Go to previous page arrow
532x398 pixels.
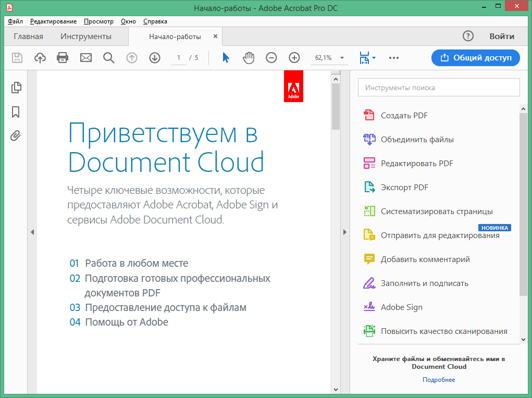pyautogui.click(x=132, y=58)
